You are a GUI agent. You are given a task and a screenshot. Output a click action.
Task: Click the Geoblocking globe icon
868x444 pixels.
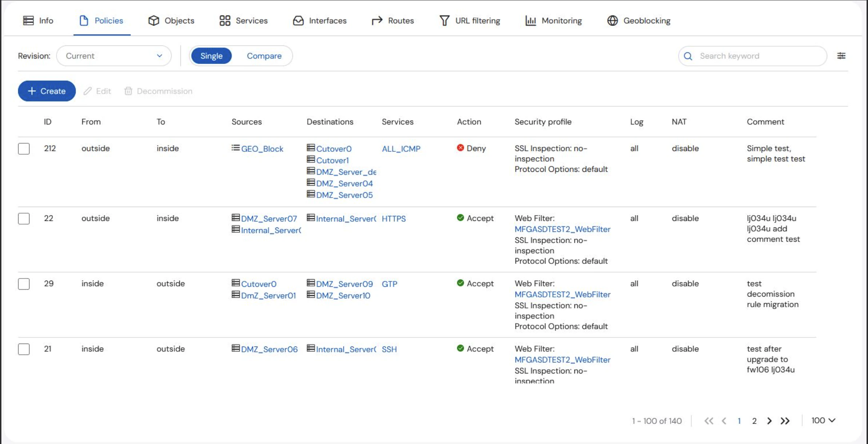pos(612,21)
